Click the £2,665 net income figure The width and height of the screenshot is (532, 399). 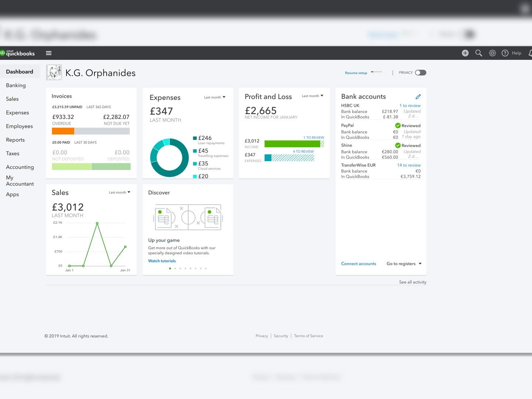coord(261,111)
